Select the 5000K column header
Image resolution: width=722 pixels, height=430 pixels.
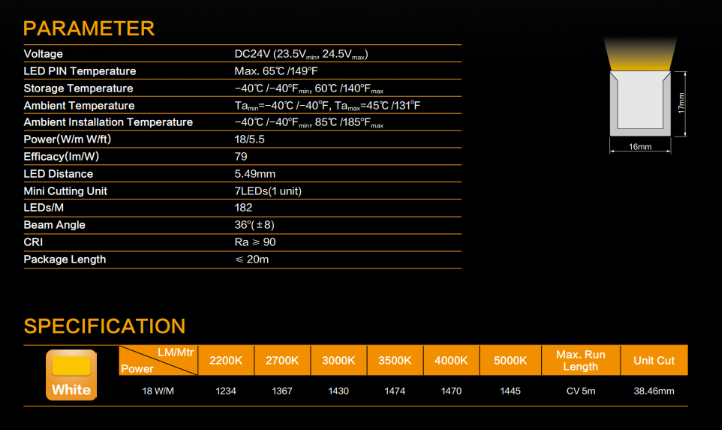[508, 360]
